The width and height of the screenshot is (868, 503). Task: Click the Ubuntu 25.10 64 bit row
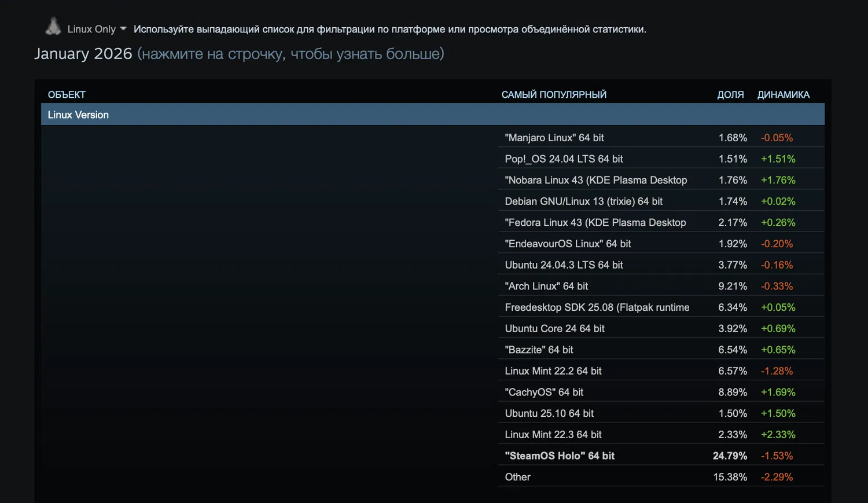click(x=549, y=413)
